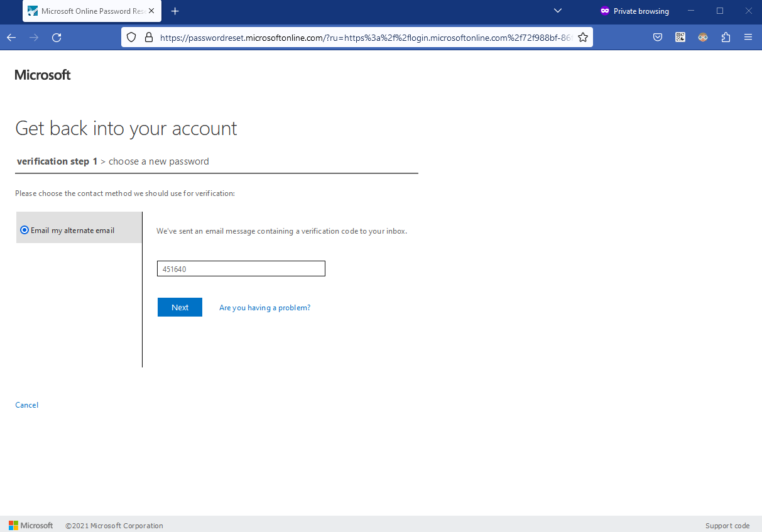Click the Next button
The height and width of the screenshot is (532, 762).
click(180, 307)
